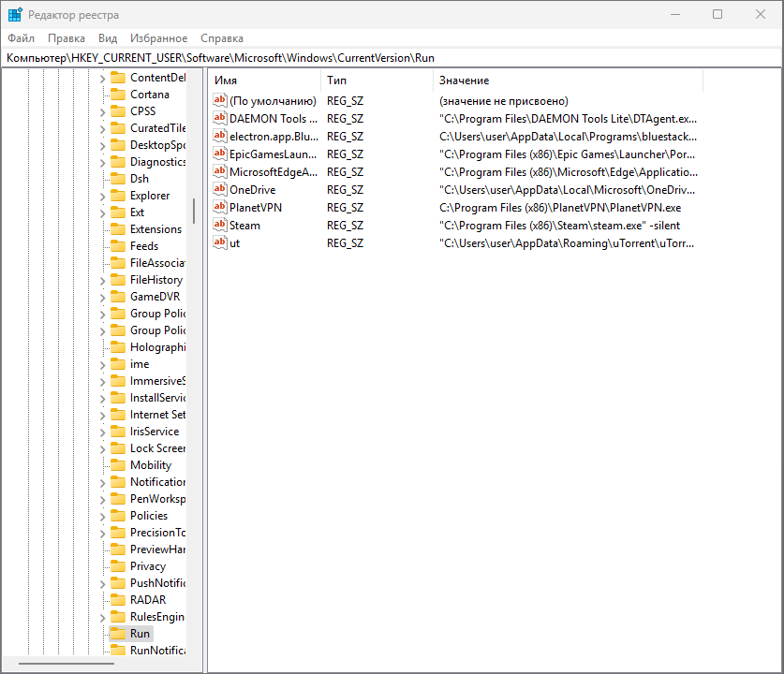Click REG_SZ type cell of ut row
This screenshot has width=784, height=674.
pyautogui.click(x=345, y=243)
